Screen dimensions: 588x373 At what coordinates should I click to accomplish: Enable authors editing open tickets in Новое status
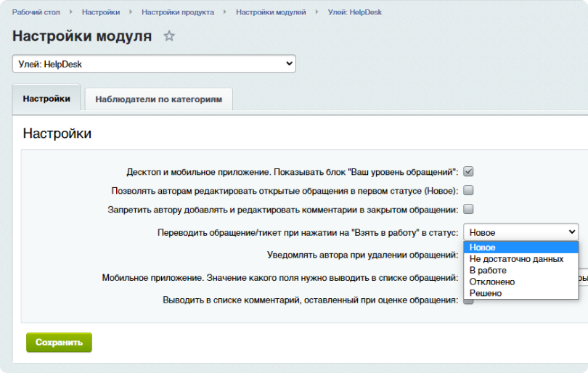click(468, 190)
